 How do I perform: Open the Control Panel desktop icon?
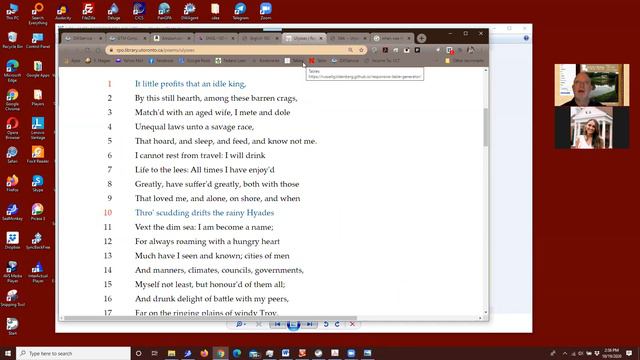(38, 40)
